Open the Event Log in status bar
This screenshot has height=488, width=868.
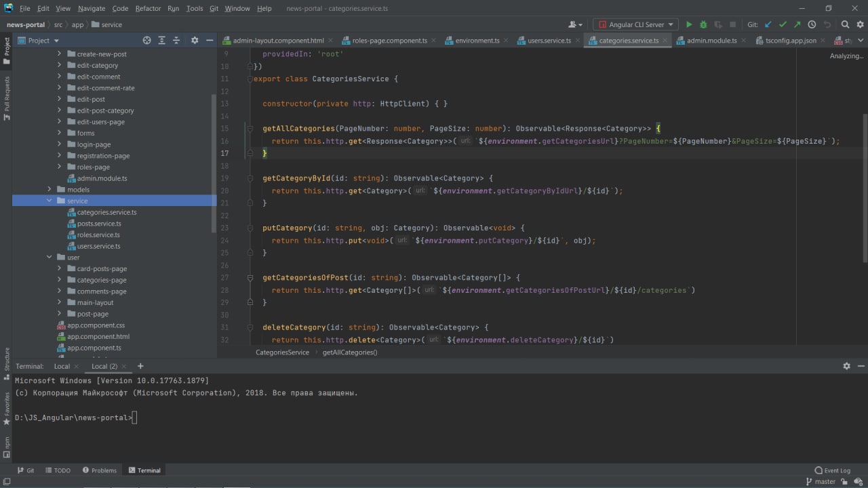832,470
